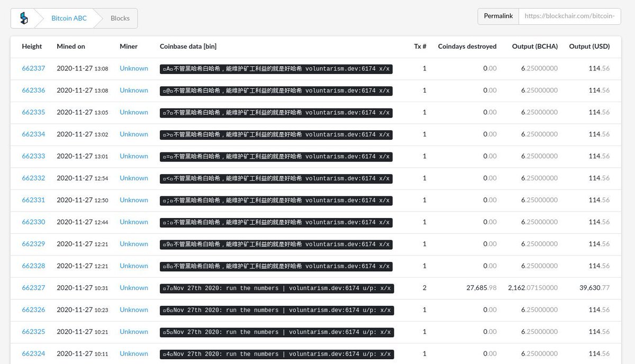This screenshot has height=364, width=635.
Task: Sort by Output (USD) header
Action: pos(589,47)
